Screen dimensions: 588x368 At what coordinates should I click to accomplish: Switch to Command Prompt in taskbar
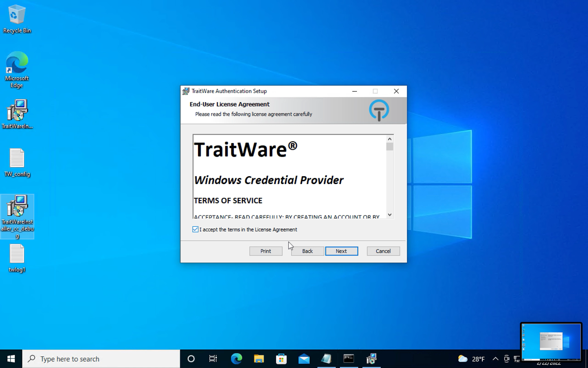click(349, 359)
